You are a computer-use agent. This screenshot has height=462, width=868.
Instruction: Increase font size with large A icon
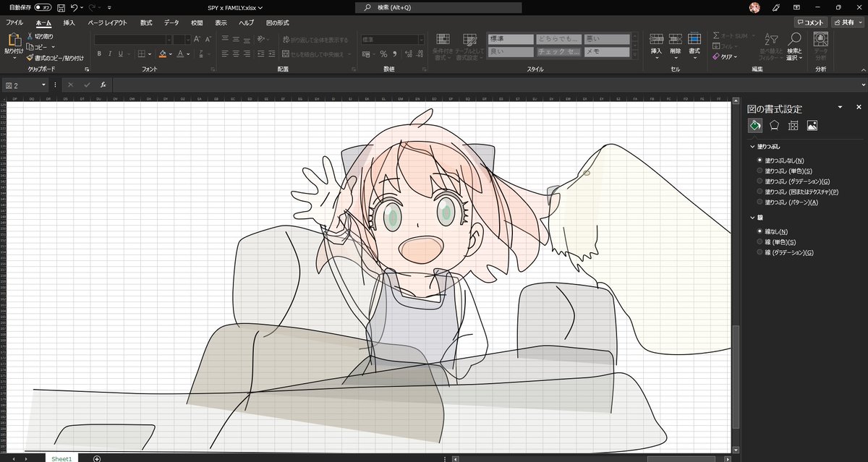(x=197, y=39)
